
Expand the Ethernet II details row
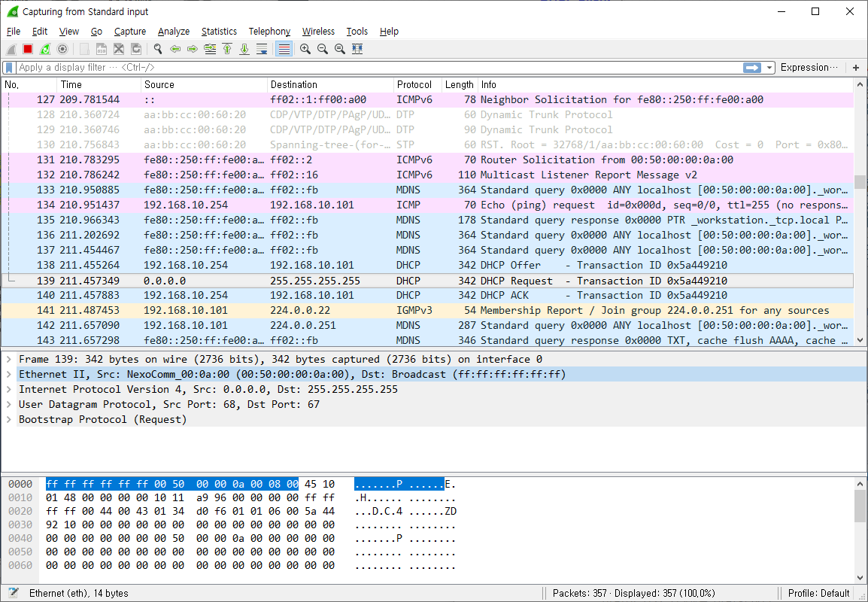(9, 375)
